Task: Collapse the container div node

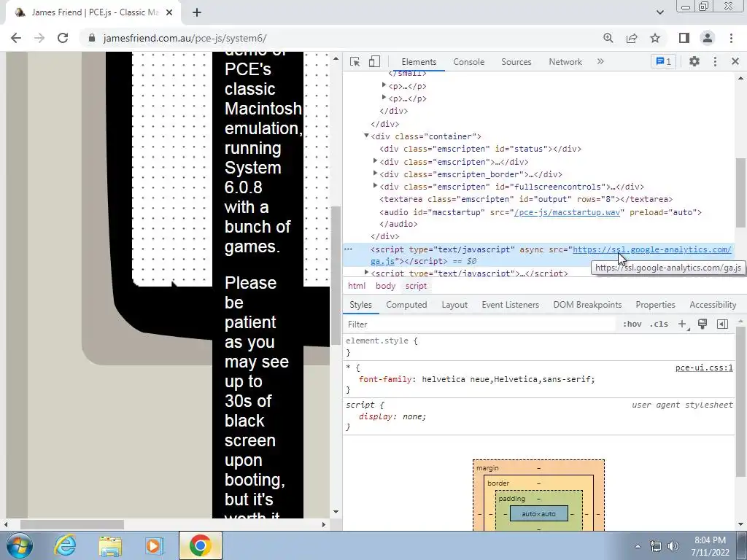Action: point(366,136)
